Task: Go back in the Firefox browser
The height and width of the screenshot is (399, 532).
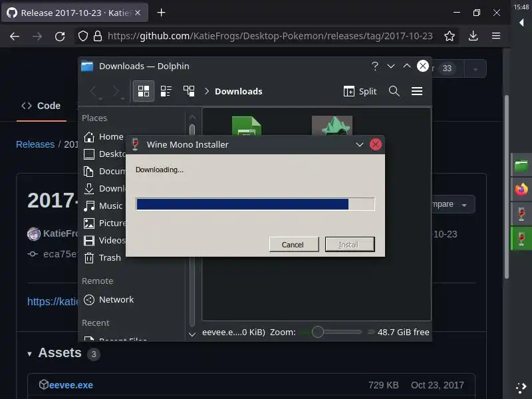Action: click(14, 36)
